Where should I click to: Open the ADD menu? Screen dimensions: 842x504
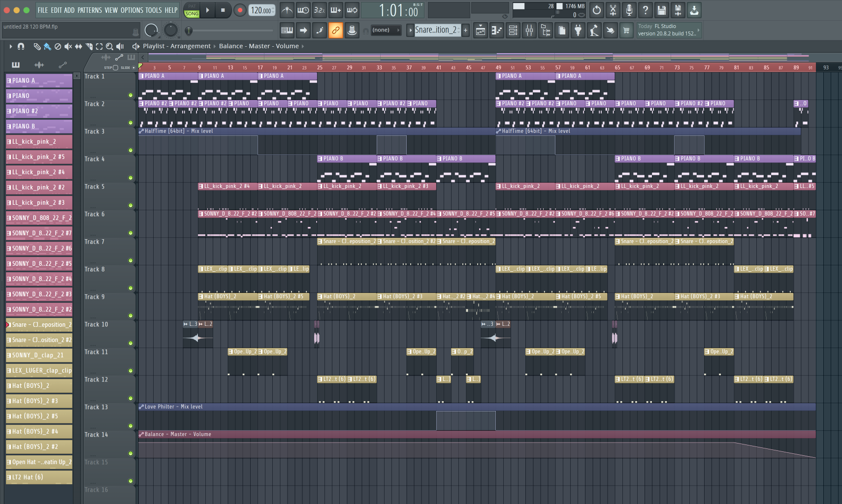69,10
